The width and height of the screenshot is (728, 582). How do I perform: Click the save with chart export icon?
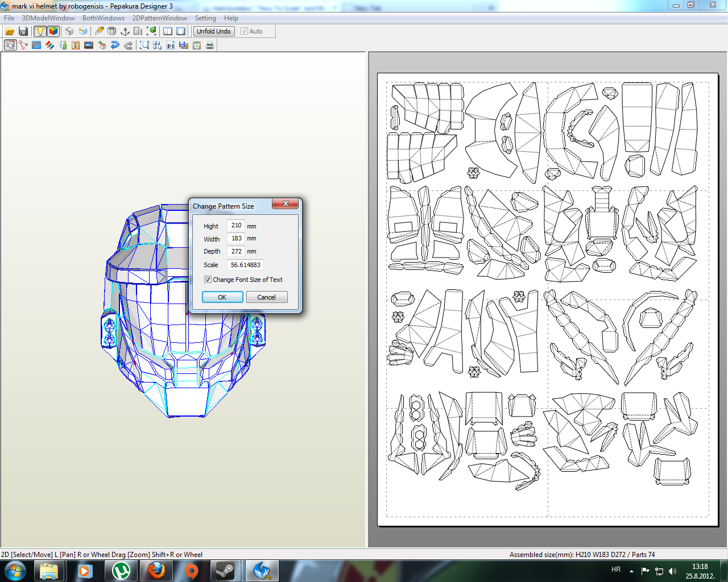point(184,45)
